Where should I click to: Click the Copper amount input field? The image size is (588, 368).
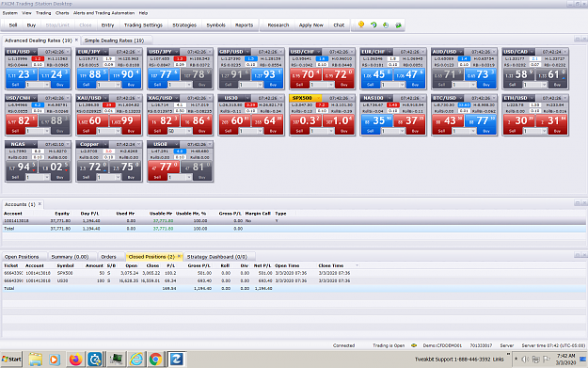click(105, 177)
